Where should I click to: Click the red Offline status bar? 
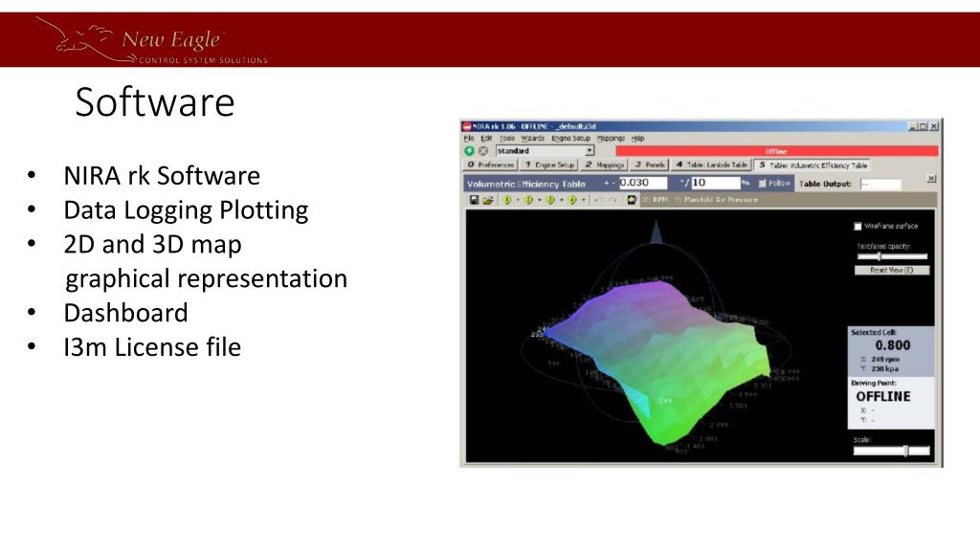[777, 151]
